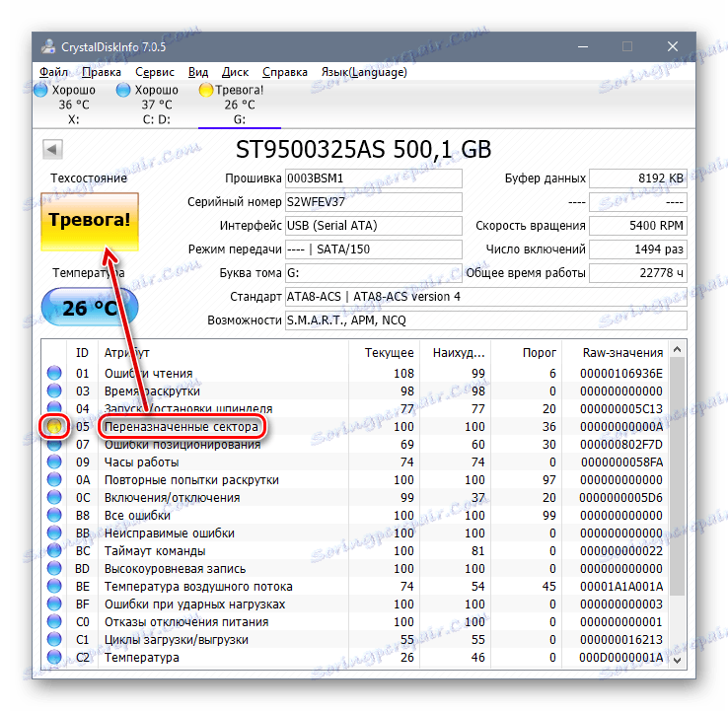Click the previous disk arrow button
The height and width of the screenshot is (711, 728).
click(x=52, y=150)
